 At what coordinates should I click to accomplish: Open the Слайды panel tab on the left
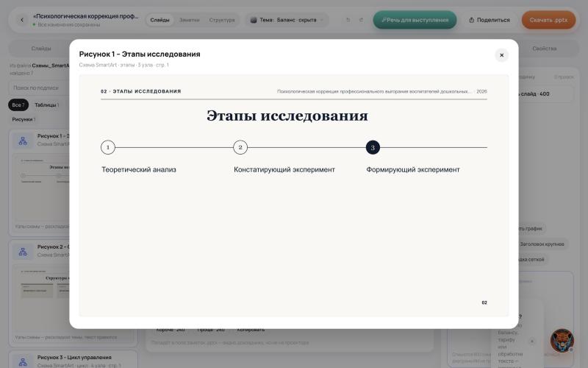(41, 49)
